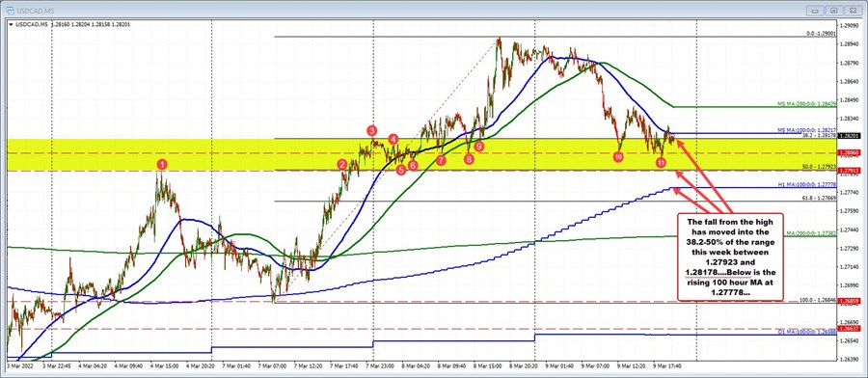This screenshot has width=868, height=378.
Task: Click the 1.28640 price axis value
Action: point(849,81)
